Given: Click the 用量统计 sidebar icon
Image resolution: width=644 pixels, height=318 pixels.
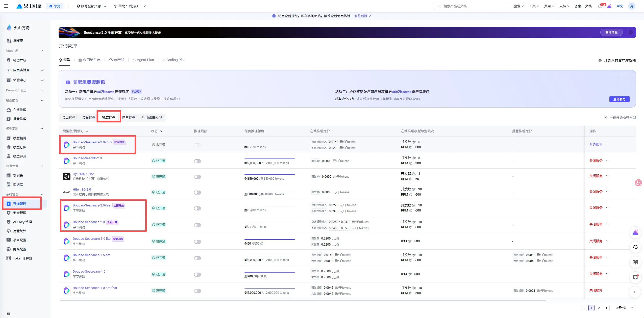Looking at the screenshot, I should coord(9,231).
